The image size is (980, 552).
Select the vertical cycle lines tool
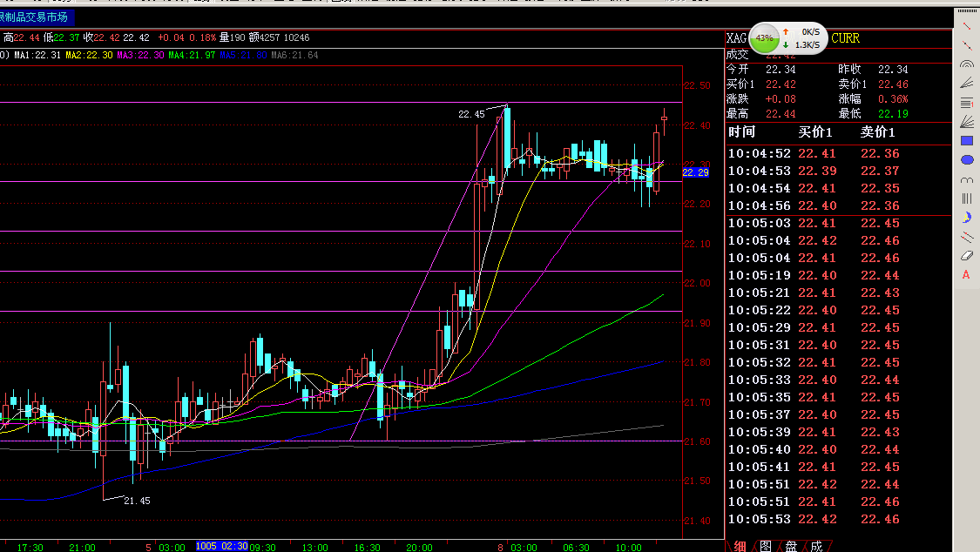tap(966, 199)
